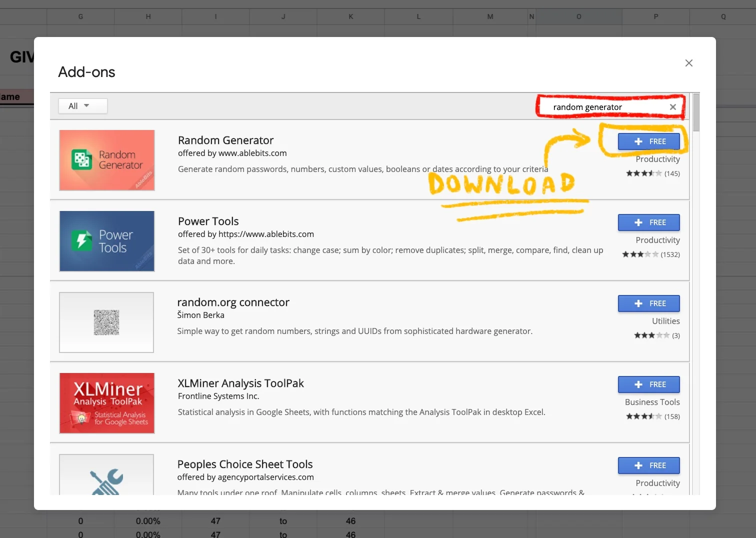The width and height of the screenshot is (756, 538).
Task: Open XLMiner Analysis ToolPak thumbnail
Action: point(107,403)
